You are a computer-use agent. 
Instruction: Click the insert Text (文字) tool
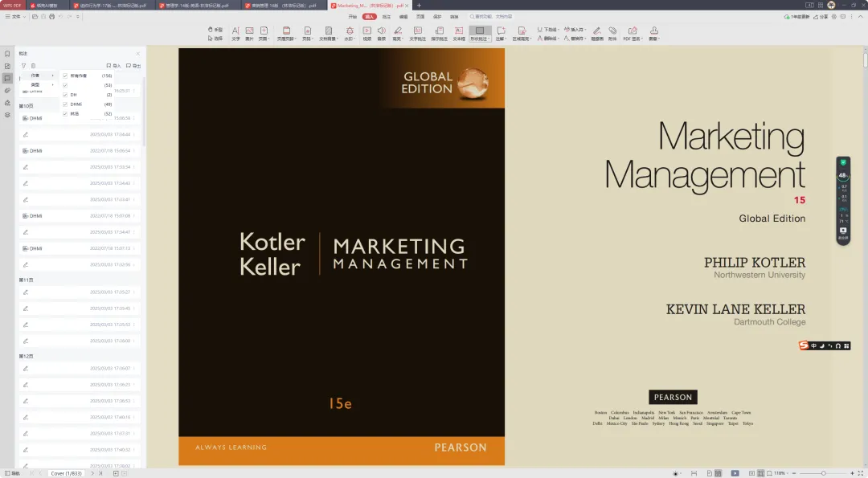[x=235, y=33]
